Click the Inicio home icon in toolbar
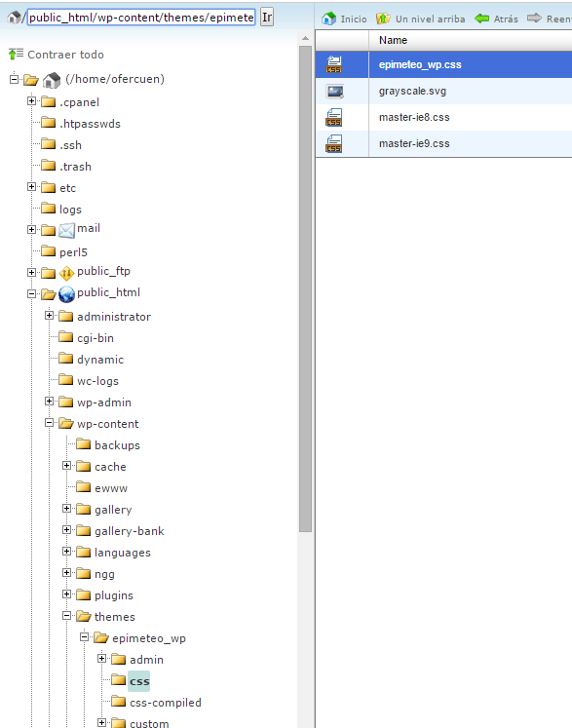The image size is (572, 728). pos(328,19)
